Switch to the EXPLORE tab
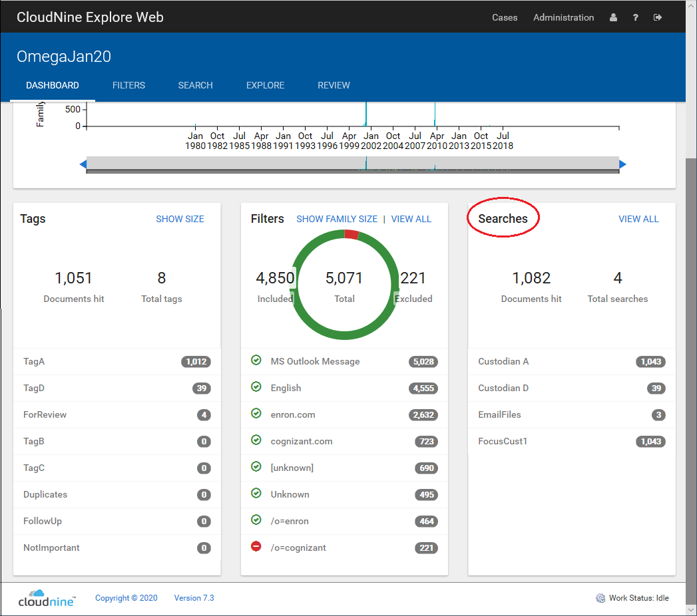 point(266,85)
